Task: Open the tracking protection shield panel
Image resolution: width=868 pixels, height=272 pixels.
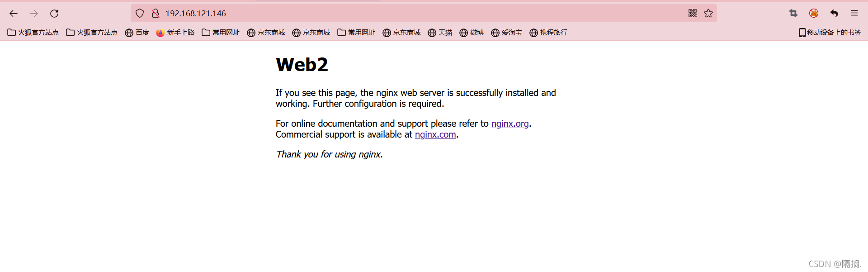Action: pyautogui.click(x=140, y=14)
